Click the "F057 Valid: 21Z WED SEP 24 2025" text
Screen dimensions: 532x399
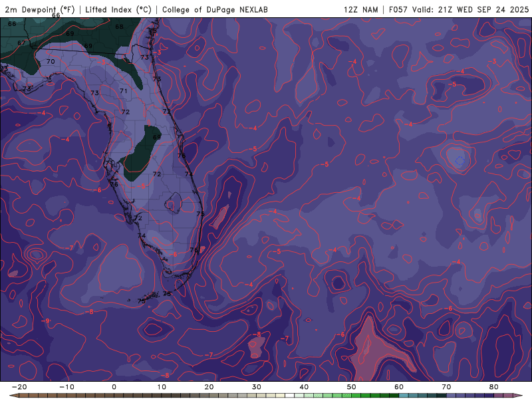tap(459, 9)
